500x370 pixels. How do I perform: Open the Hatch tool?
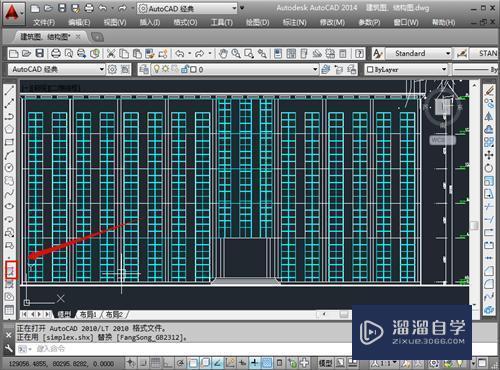coord(10,271)
